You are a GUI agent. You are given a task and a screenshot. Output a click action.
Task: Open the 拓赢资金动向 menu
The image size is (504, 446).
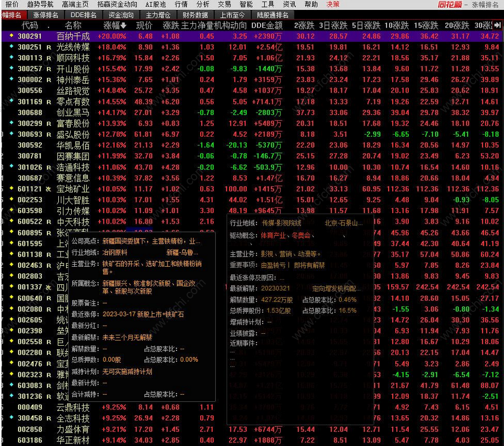click(118, 4)
